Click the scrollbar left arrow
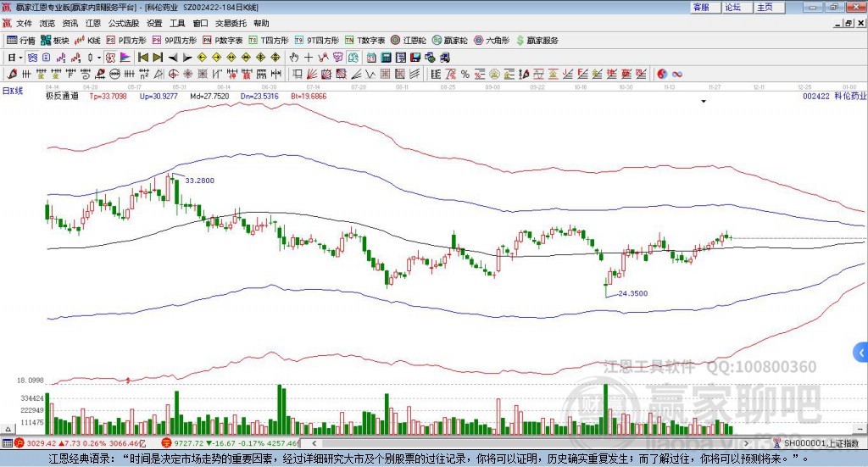Viewport: 868px width, 467px height. [314, 443]
